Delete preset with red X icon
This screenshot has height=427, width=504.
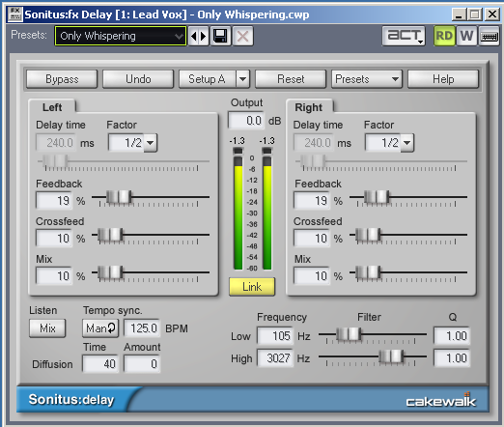point(242,36)
